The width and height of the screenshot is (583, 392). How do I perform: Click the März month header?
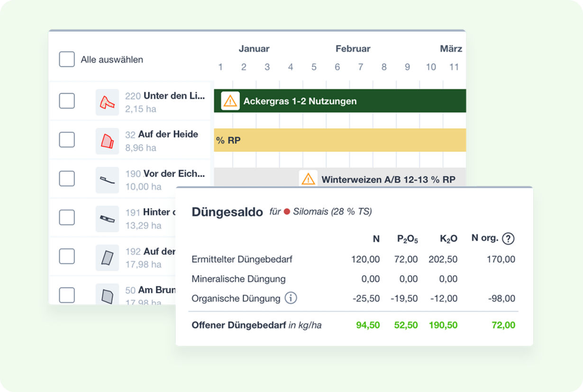pos(451,49)
